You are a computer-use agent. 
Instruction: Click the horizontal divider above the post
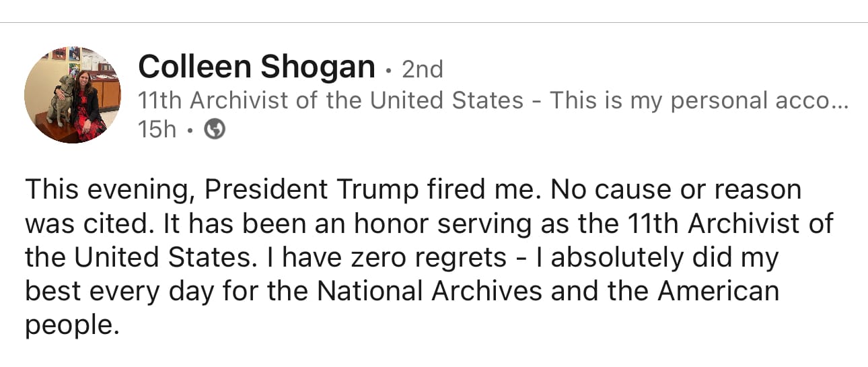(x=434, y=23)
